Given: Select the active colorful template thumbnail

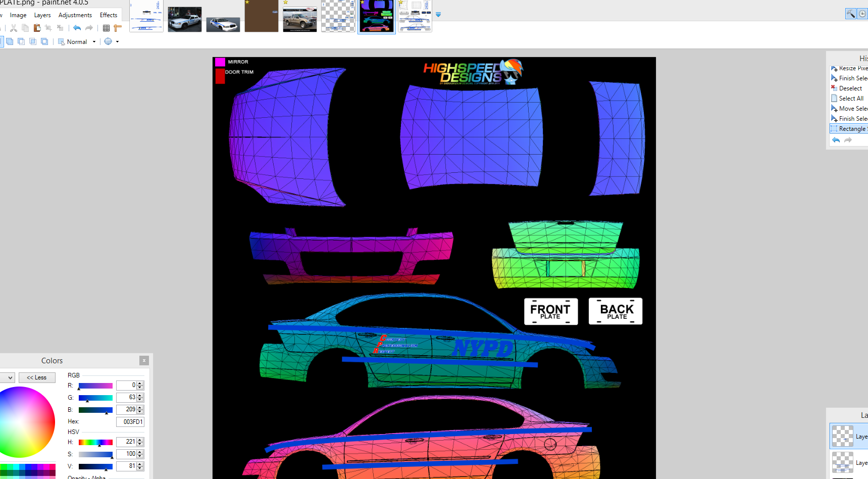Looking at the screenshot, I should coord(377,16).
